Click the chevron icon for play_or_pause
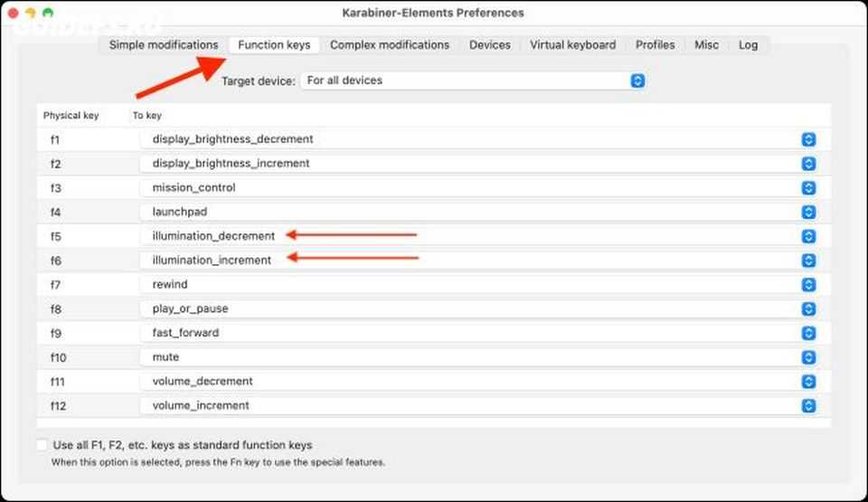 (x=808, y=308)
